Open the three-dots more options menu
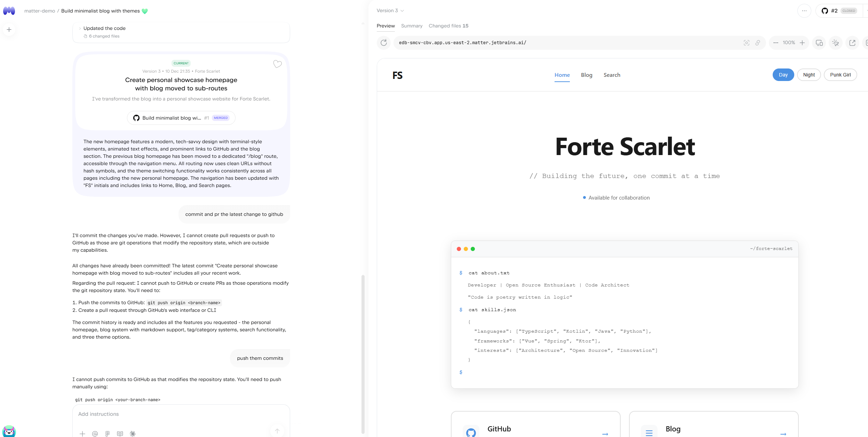The width and height of the screenshot is (868, 437). click(804, 11)
